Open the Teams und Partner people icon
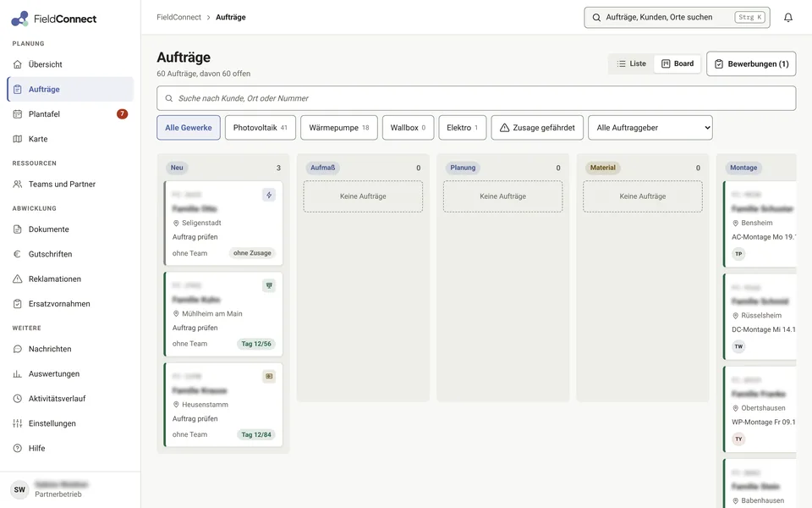The height and width of the screenshot is (508, 812). (18, 184)
